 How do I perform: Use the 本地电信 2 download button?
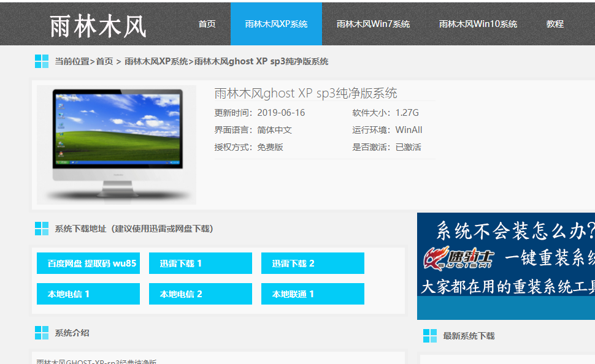point(201,294)
